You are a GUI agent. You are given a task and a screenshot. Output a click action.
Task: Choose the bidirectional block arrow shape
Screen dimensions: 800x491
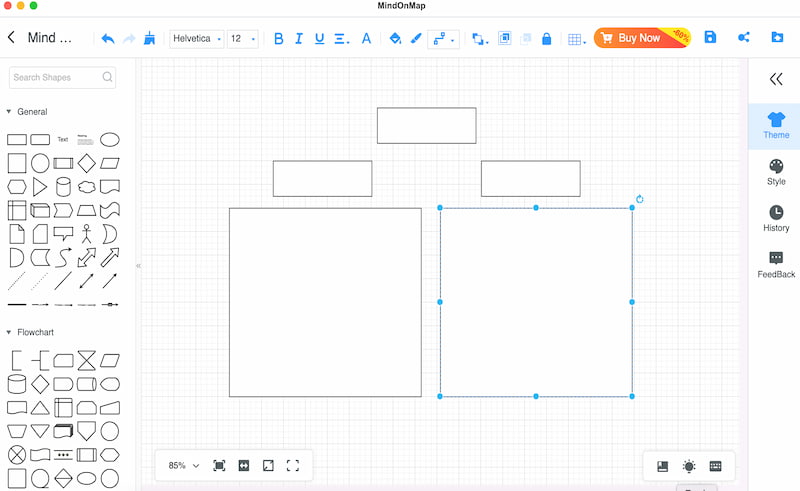click(x=86, y=257)
